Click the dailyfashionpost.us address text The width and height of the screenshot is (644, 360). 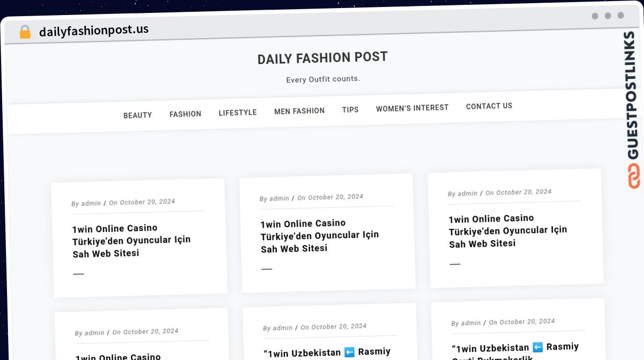click(94, 31)
